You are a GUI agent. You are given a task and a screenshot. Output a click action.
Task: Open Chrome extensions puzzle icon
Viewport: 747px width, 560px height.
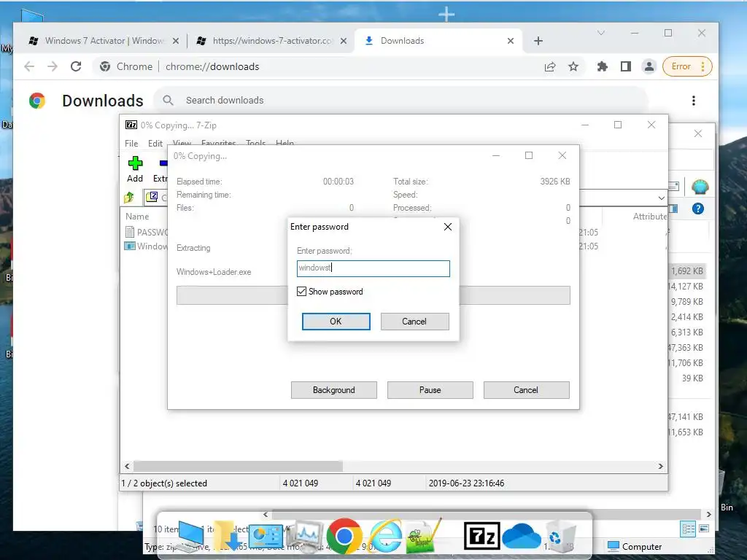[x=603, y=66]
